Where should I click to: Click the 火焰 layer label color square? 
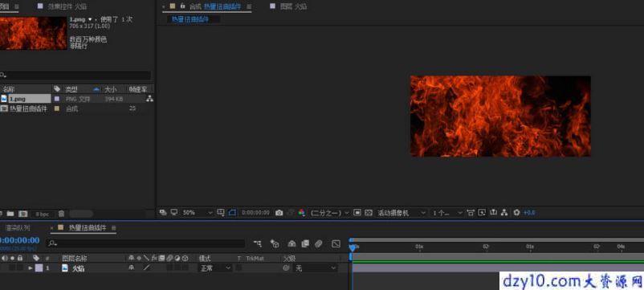click(39, 268)
